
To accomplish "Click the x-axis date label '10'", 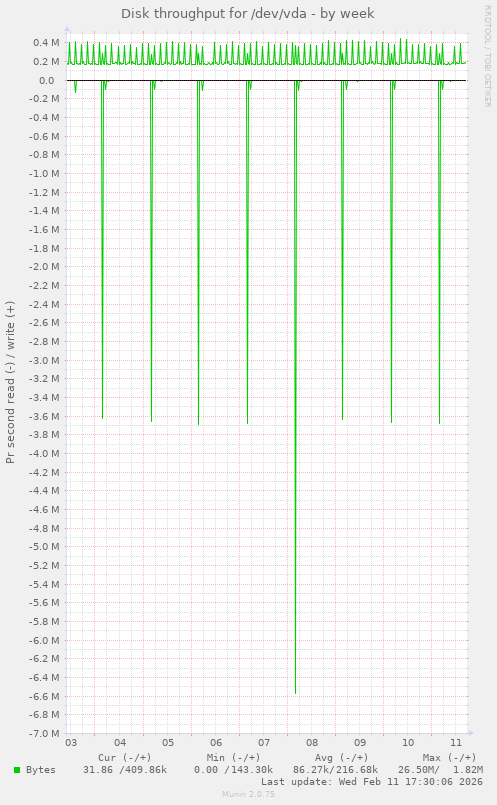I will coord(408,743).
